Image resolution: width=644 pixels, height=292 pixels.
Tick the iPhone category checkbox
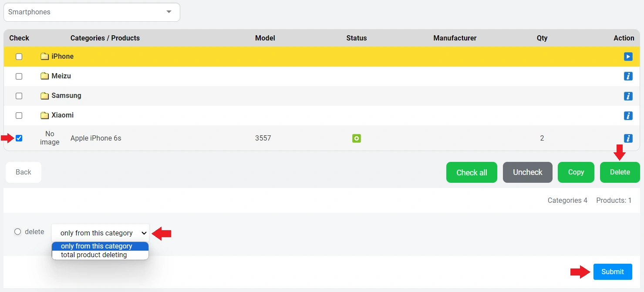click(19, 57)
